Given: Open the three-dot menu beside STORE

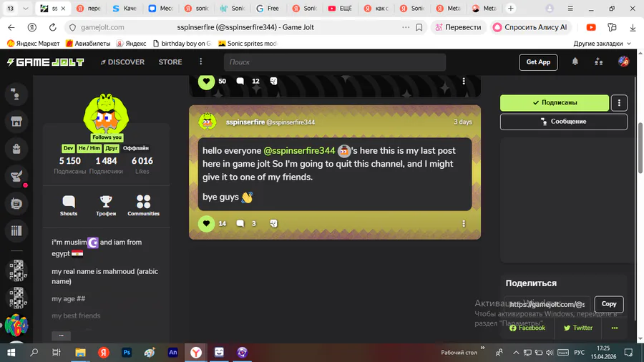Looking at the screenshot, I should [x=201, y=62].
